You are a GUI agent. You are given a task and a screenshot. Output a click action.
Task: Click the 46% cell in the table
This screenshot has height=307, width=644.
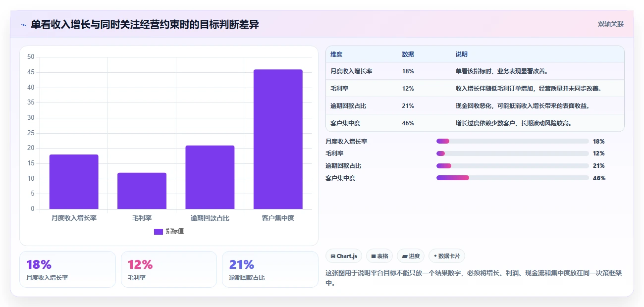408,123
